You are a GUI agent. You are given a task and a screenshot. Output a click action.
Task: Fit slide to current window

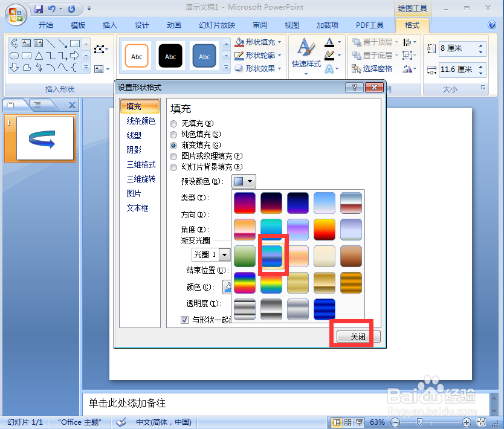click(x=481, y=422)
